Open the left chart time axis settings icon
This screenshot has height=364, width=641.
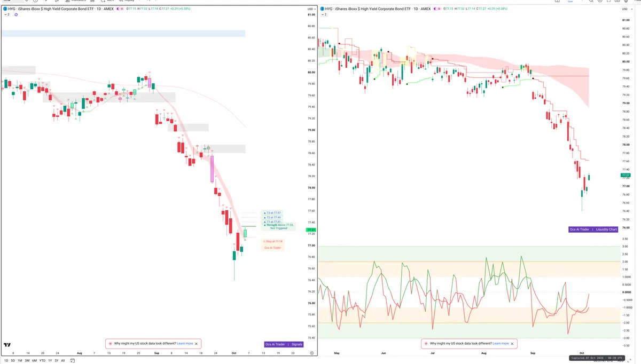(x=311, y=353)
